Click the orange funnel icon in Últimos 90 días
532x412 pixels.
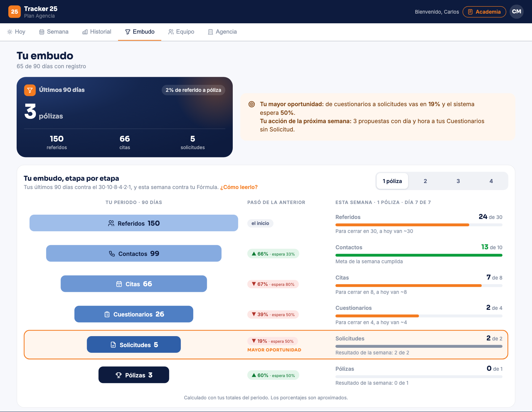pyautogui.click(x=30, y=90)
